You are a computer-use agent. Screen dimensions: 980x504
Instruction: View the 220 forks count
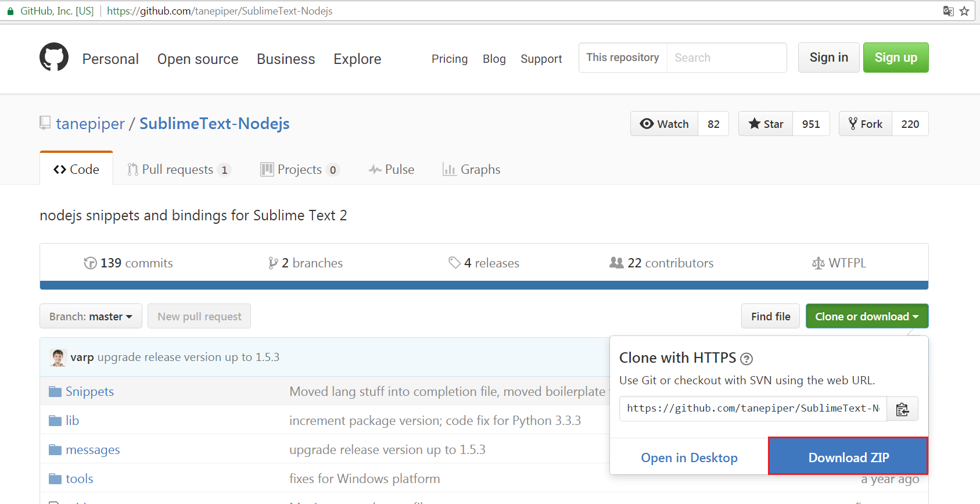point(910,124)
